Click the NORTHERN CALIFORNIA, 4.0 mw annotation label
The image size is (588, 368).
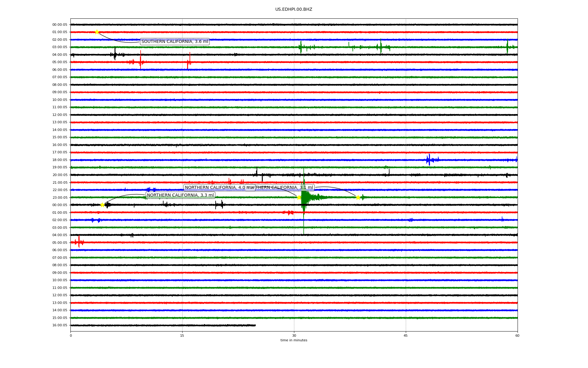click(x=214, y=188)
